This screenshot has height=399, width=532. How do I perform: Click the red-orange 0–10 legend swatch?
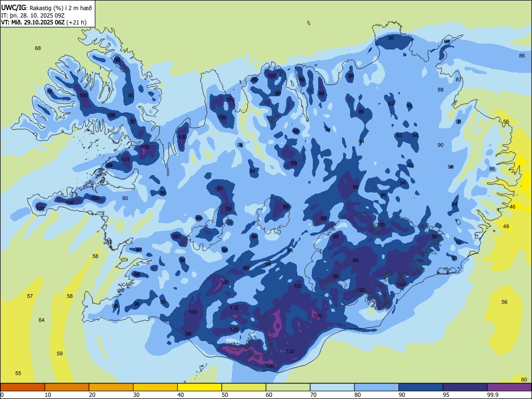[x=22, y=387]
